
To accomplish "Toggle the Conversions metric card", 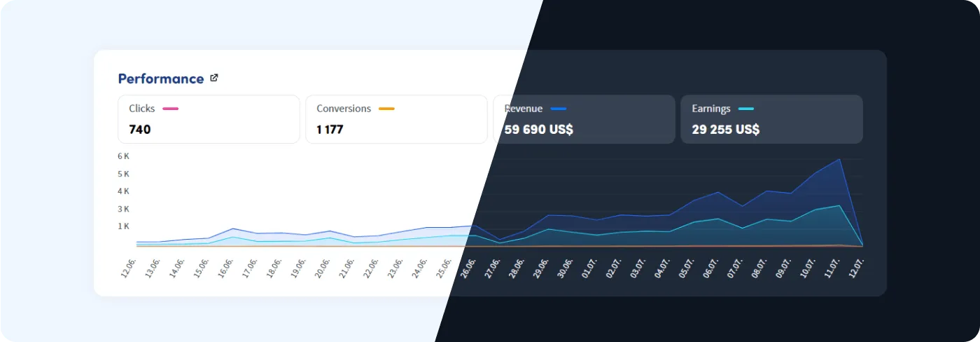I will tap(395, 119).
